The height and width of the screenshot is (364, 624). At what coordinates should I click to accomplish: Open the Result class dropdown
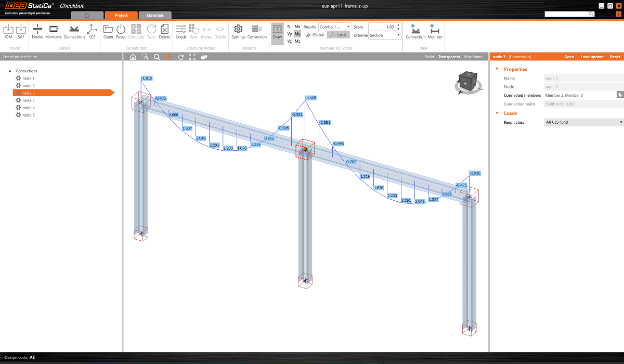583,122
